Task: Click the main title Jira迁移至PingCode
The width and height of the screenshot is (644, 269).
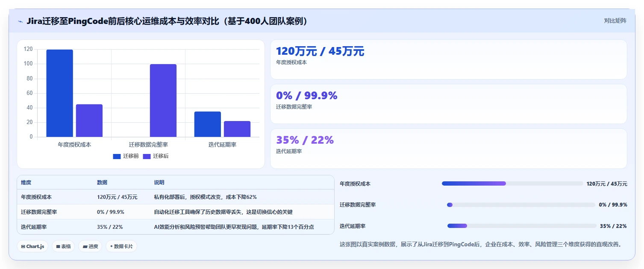Action: pyautogui.click(x=167, y=21)
